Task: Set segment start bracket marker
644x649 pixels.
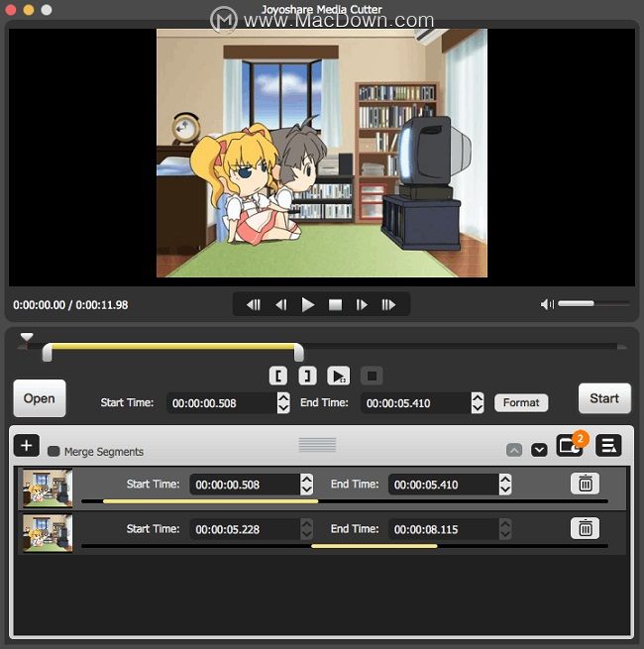Action: tap(278, 376)
